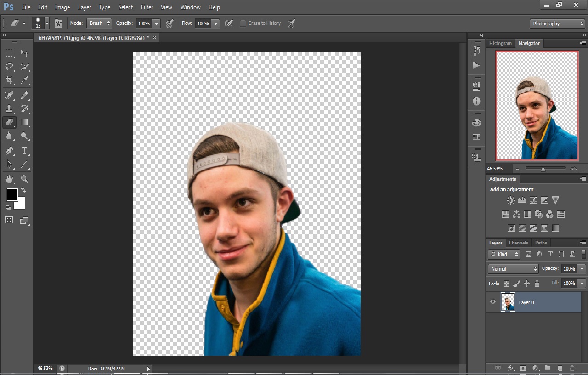Viewport: 588px width, 375px height.
Task: Open the File menu
Action: click(26, 7)
